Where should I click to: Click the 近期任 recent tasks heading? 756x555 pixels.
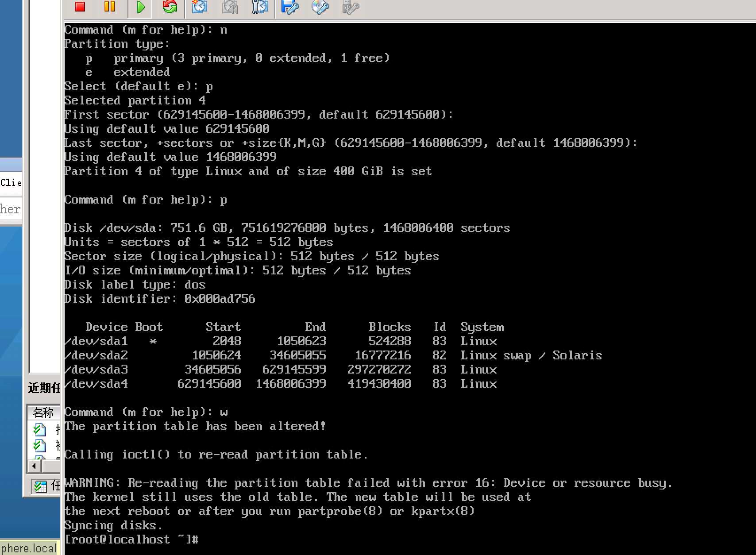(x=44, y=388)
